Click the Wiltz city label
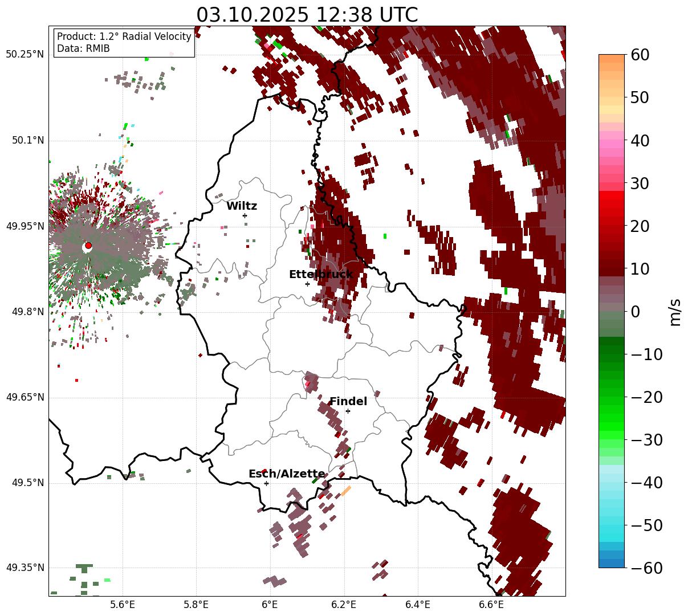 click(242, 206)
